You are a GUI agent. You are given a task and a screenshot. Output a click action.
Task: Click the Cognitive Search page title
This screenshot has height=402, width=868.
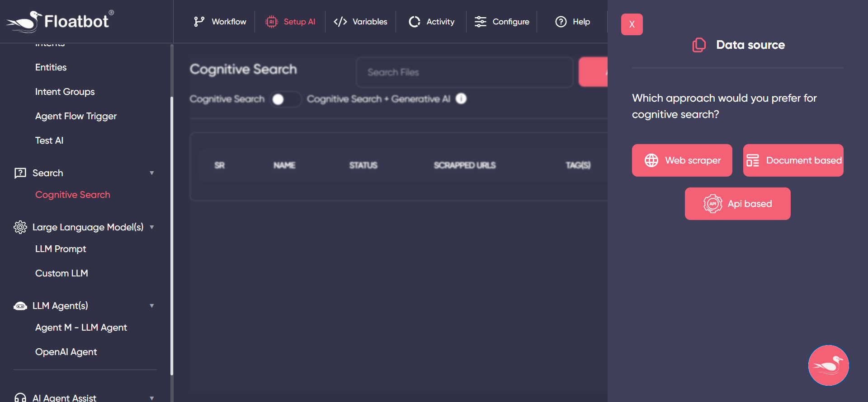point(243,69)
